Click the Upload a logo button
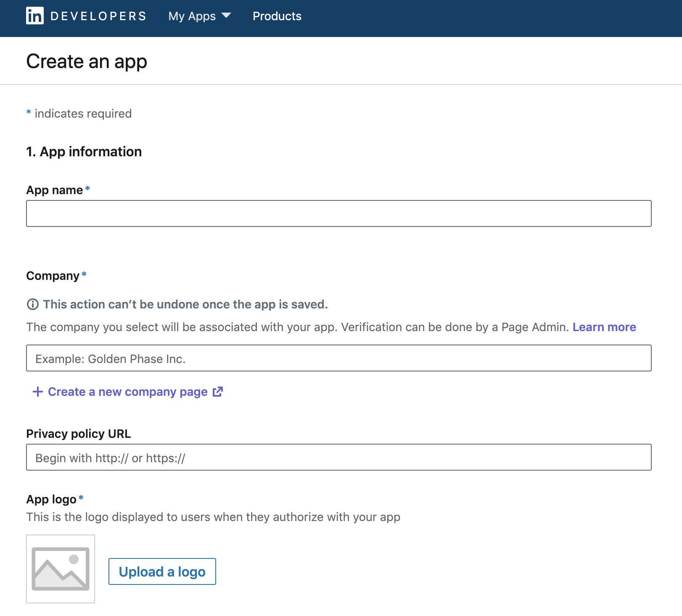The width and height of the screenshot is (682, 616). point(162,571)
